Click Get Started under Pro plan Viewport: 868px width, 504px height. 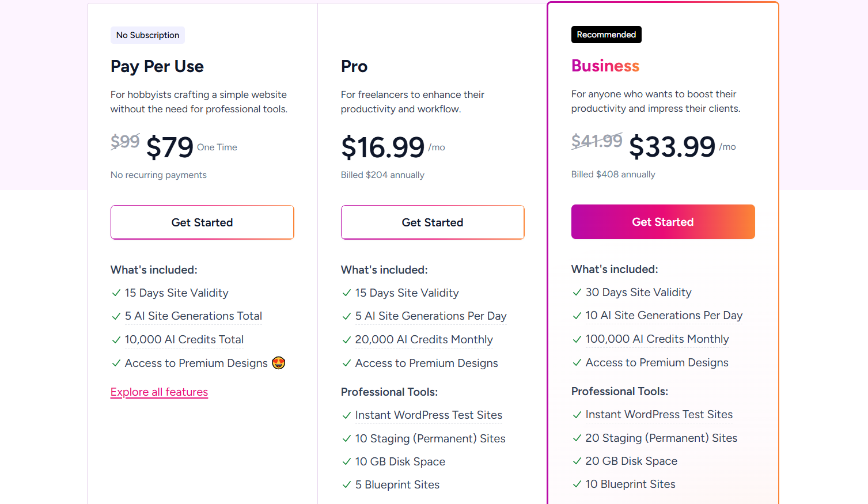pos(433,222)
